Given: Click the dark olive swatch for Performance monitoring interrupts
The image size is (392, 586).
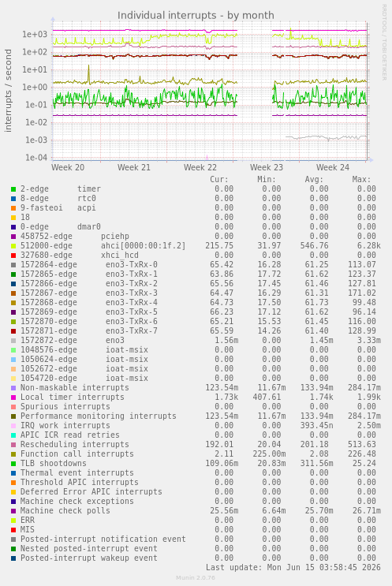Looking at the screenshot, I should point(13,416).
